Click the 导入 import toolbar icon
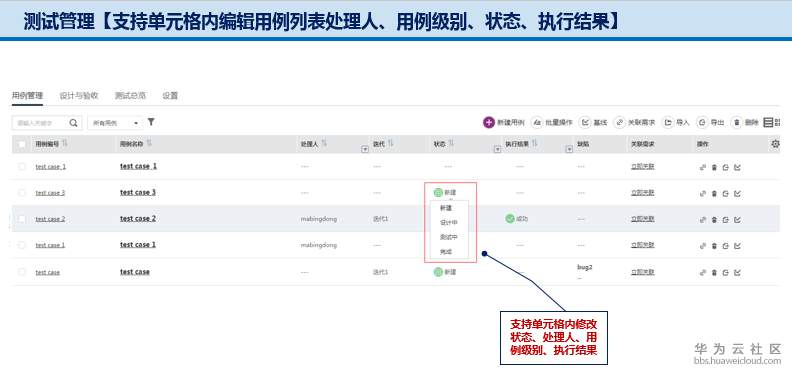 668,122
